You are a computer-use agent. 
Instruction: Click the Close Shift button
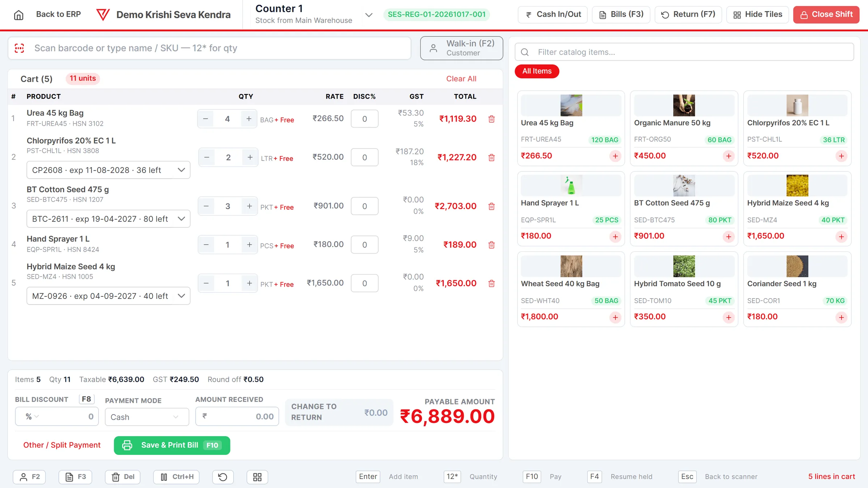(x=826, y=15)
